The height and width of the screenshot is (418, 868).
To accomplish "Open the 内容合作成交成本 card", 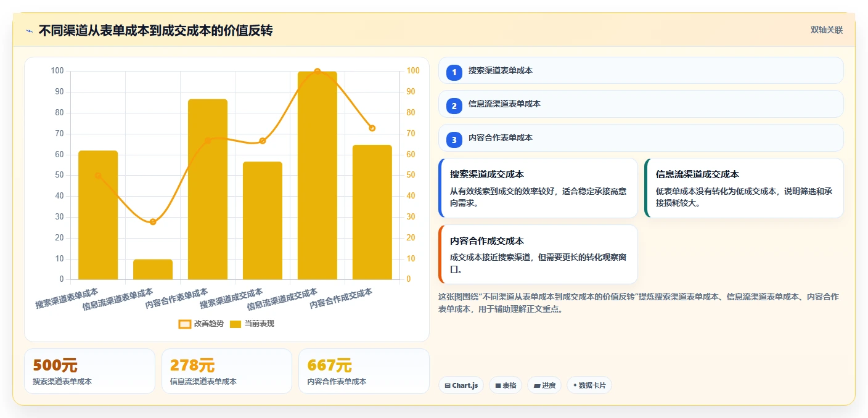I will point(538,254).
